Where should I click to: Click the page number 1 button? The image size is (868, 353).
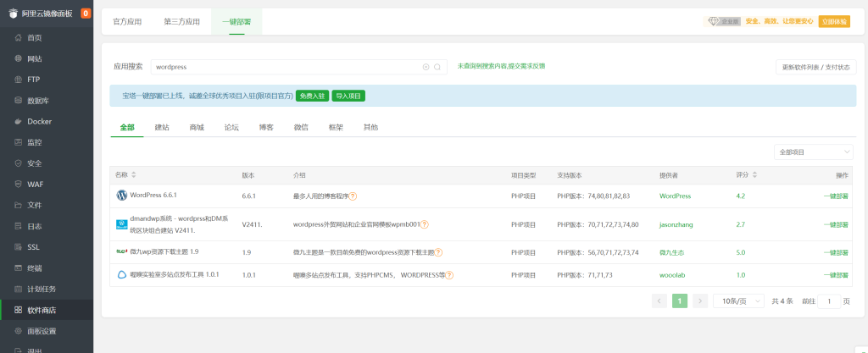[x=680, y=301]
